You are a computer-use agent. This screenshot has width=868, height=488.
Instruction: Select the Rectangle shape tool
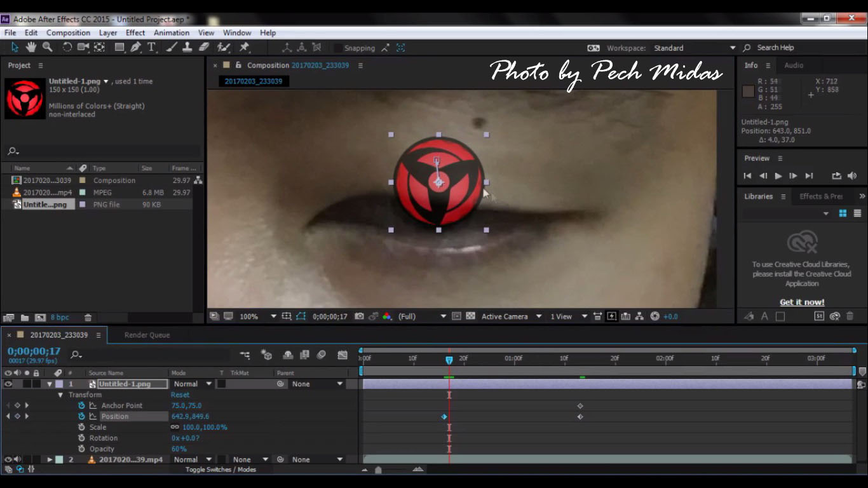(119, 47)
